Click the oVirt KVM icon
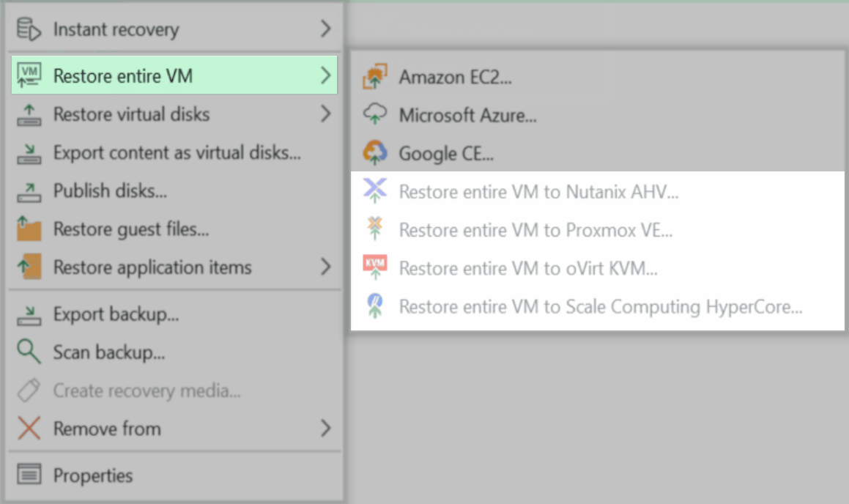This screenshot has width=849, height=504. point(375,267)
